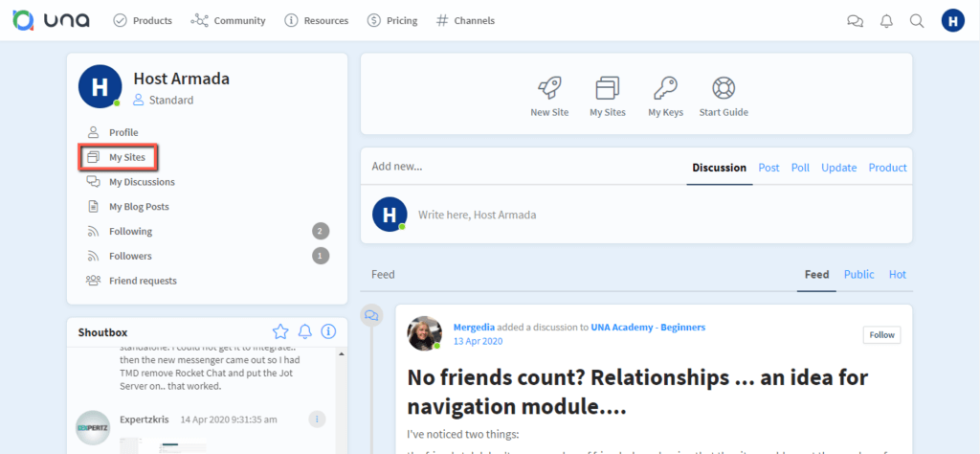The height and width of the screenshot is (454, 980).
Task: Select the Post tab
Action: coord(768,168)
